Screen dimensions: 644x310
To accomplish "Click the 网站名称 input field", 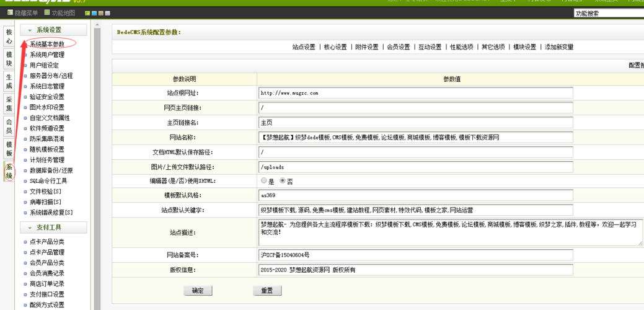I will (x=416, y=137).
